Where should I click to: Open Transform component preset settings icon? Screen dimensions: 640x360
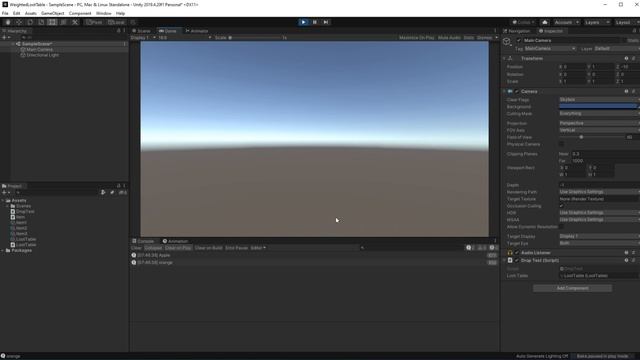633,58
